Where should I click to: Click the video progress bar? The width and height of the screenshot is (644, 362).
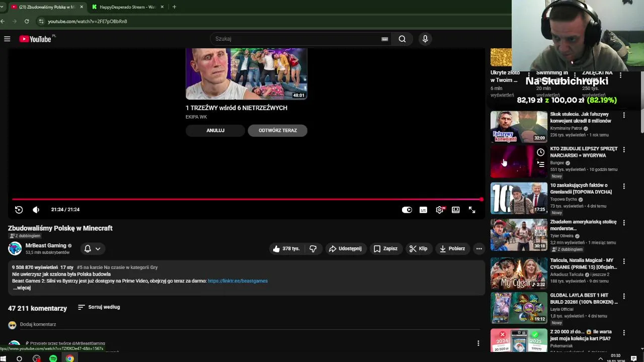tap(247, 200)
